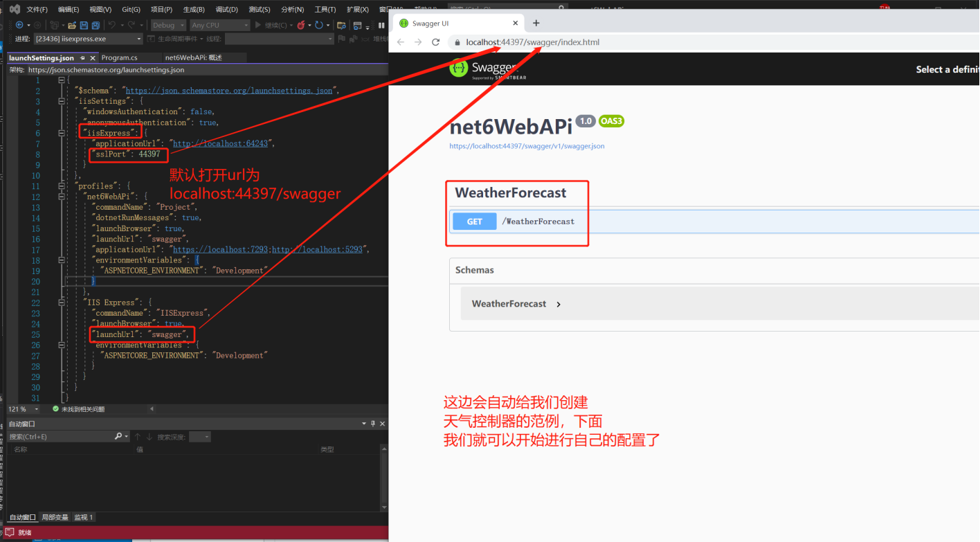This screenshot has width=980, height=542.
Task: Open the 文件(F) menu
Action: 37,10
